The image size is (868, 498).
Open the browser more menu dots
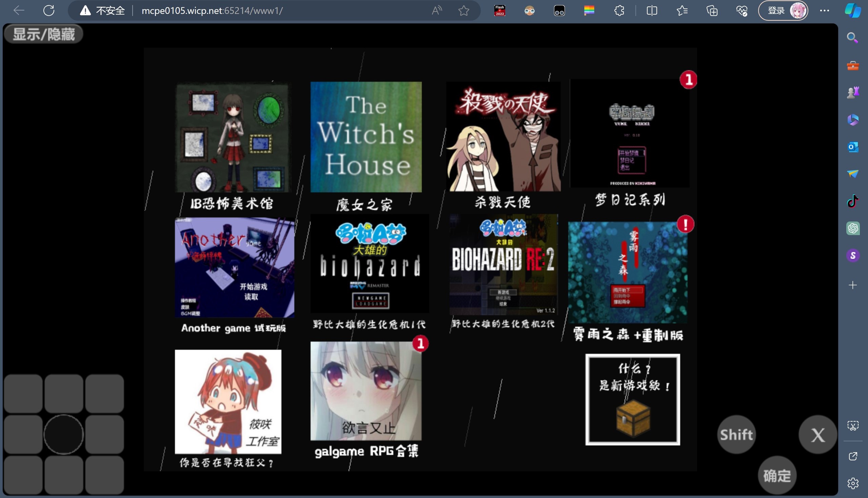click(x=824, y=11)
